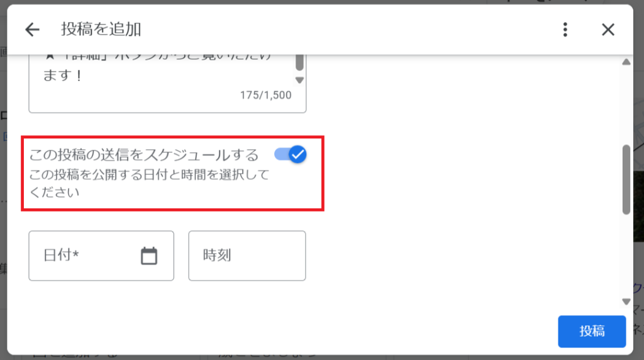Viewport: 644px width, 360px height.
Task: Click the dialog scrollbar up arrow
Action: (626, 62)
